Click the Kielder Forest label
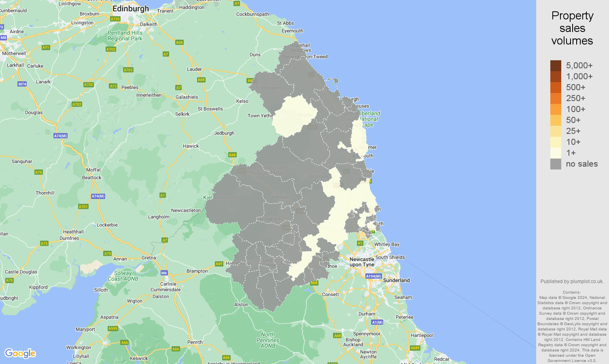609x364 pixels. [x=221, y=197]
